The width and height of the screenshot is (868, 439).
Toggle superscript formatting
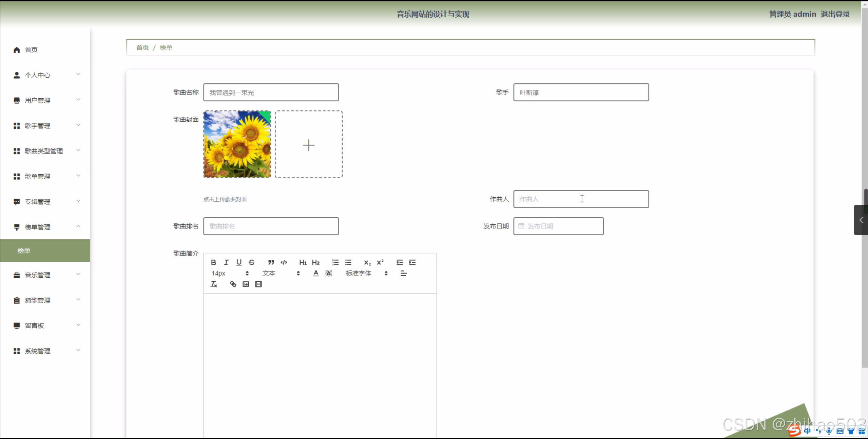[380, 262]
